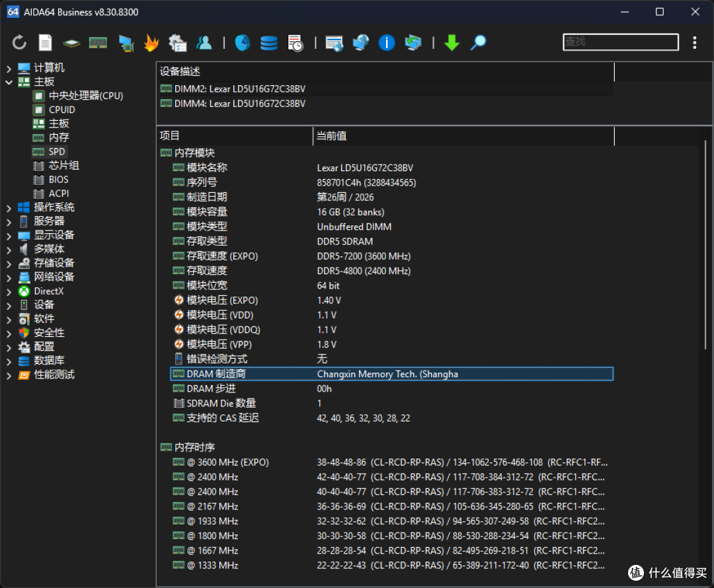Select DIMM2: Lexar LD5U16G72C38BV device
Screen dimensions: 714x588
click(x=385, y=89)
